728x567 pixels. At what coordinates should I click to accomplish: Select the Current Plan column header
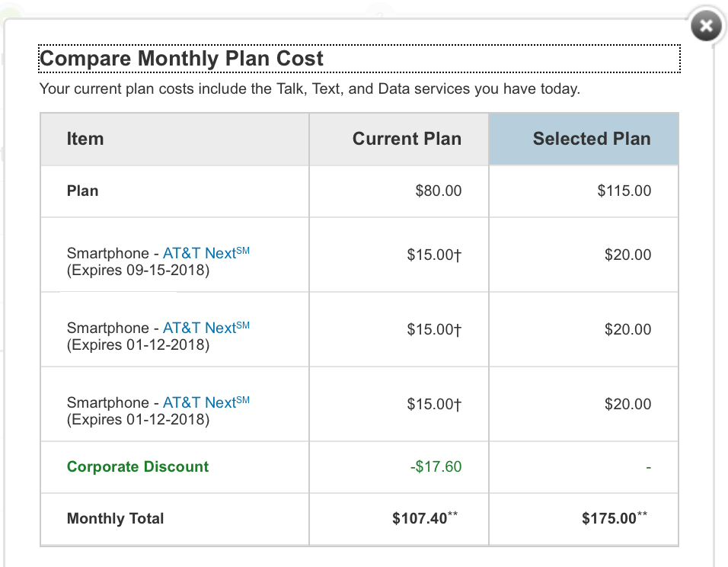pyautogui.click(x=407, y=139)
